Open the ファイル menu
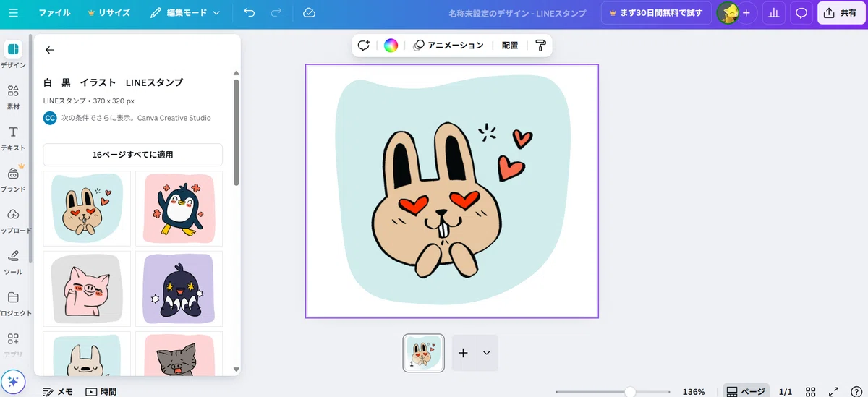The width and height of the screenshot is (868, 397). (x=54, y=13)
